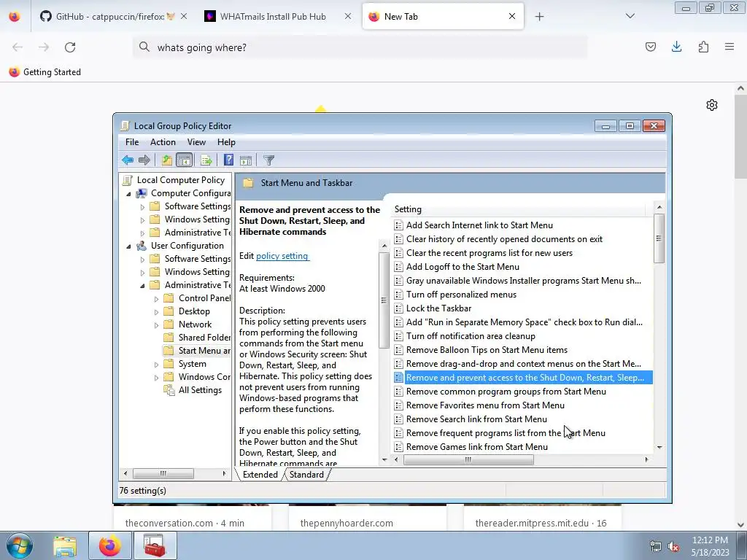Screen dimensions: 747x560
Task: Click the blue Help toolbar icon
Action: (x=228, y=160)
